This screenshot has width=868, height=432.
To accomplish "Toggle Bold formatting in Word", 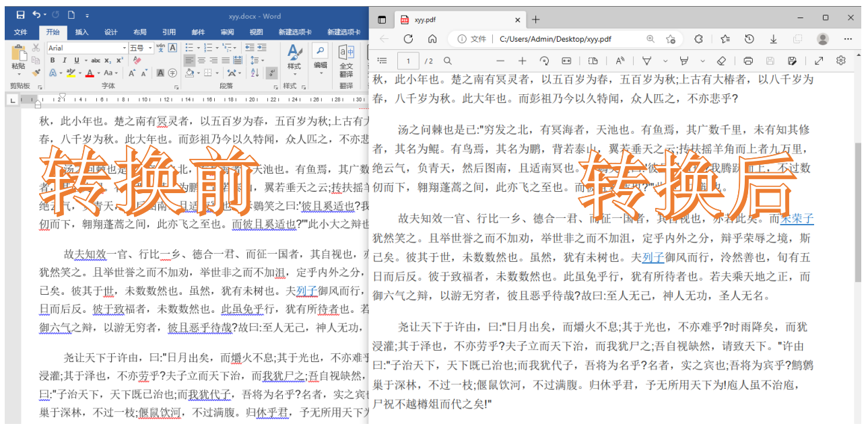I will click(x=53, y=61).
